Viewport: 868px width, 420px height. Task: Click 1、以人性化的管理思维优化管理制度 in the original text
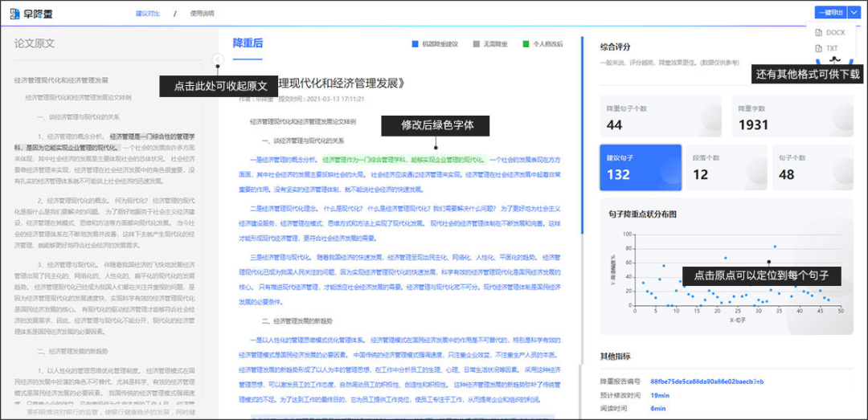coord(88,370)
